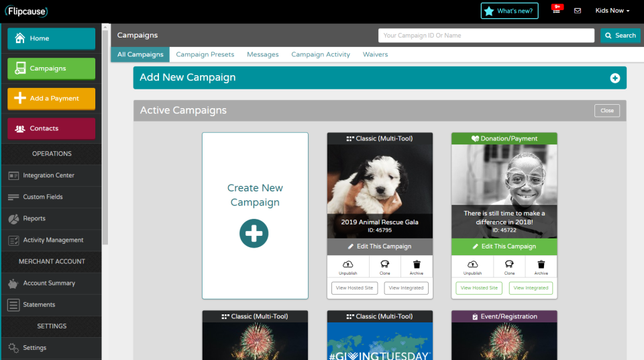This screenshot has width=644, height=360.
Task: Open Campaigns from the green sidebar button
Action: coord(52,69)
